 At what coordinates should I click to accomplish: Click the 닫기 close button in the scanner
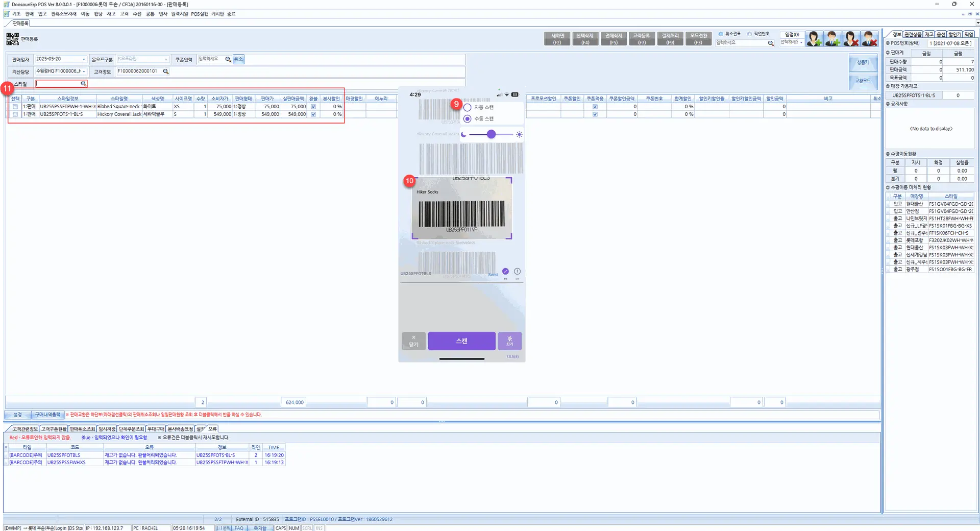click(x=413, y=341)
